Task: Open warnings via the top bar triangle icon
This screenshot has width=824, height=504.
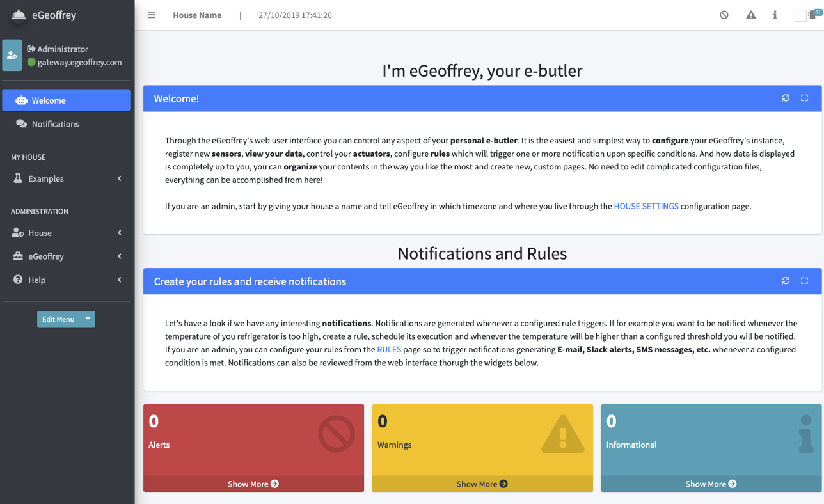Action: [751, 15]
